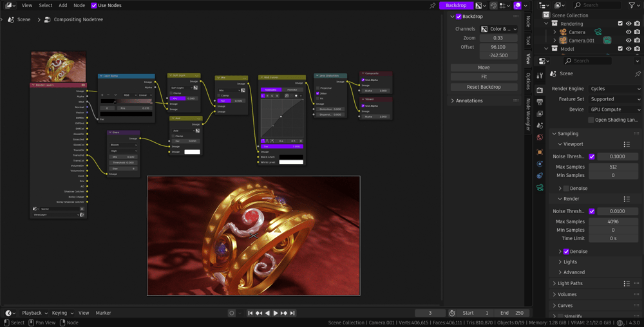Toggle the snap magnet icon

tap(493, 5)
